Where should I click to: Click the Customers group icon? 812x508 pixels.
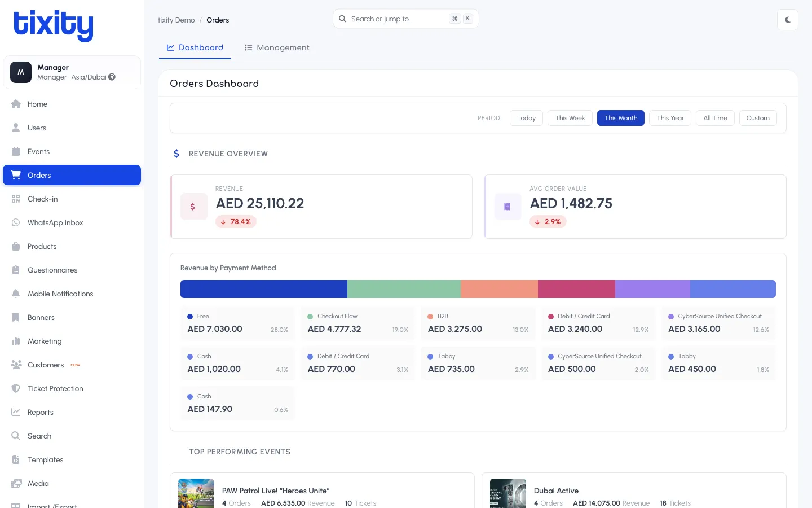(x=16, y=365)
